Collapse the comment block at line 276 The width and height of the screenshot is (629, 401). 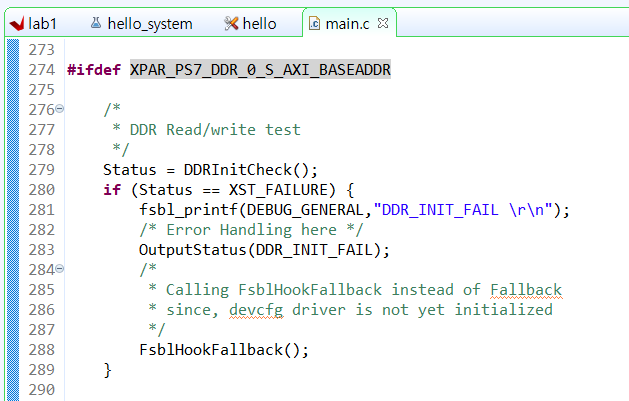coord(59,108)
